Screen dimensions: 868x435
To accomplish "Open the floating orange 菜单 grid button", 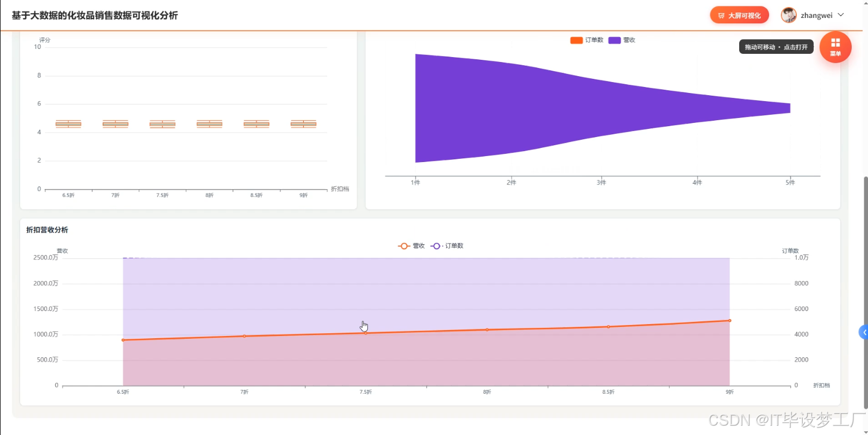I will pos(835,47).
